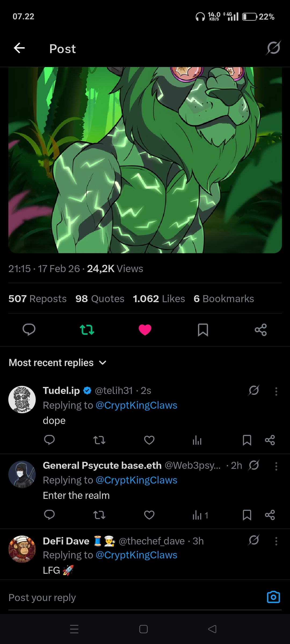Share the main post
Image resolution: width=290 pixels, height=644 pixels.
261,330
